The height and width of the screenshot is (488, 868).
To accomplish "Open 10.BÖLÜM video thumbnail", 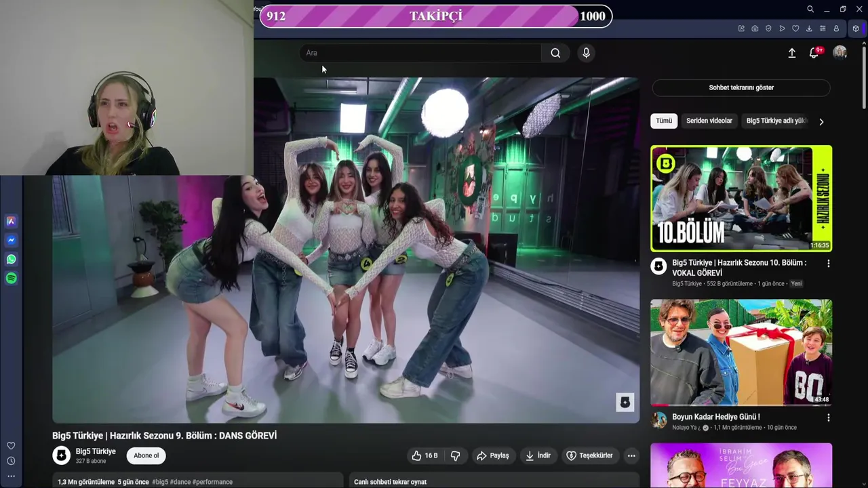I will (x=741, y=199).
